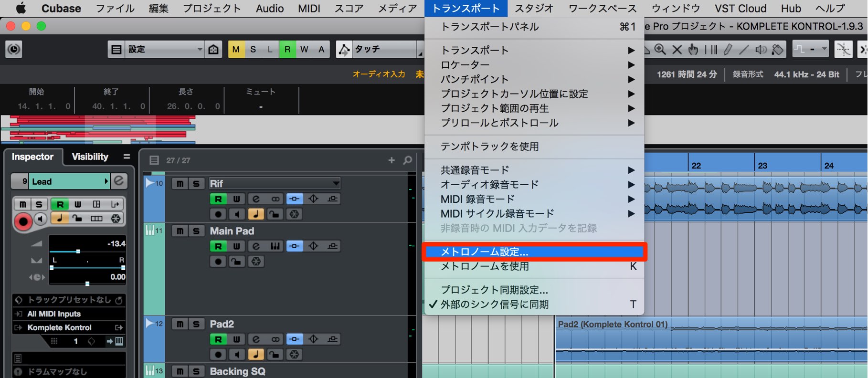The image size is (868, 378).
Task: Expand the トランスポート submenu
Action: tap(535, 50)
